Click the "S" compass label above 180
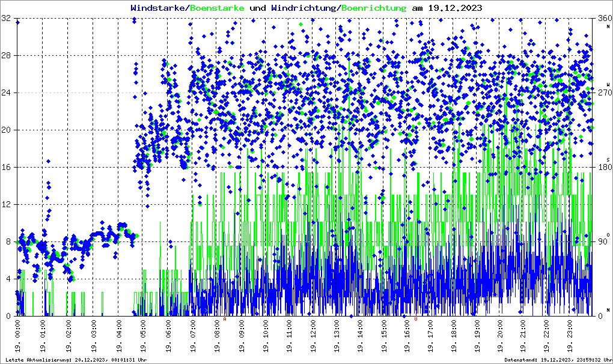 [608, 159]
